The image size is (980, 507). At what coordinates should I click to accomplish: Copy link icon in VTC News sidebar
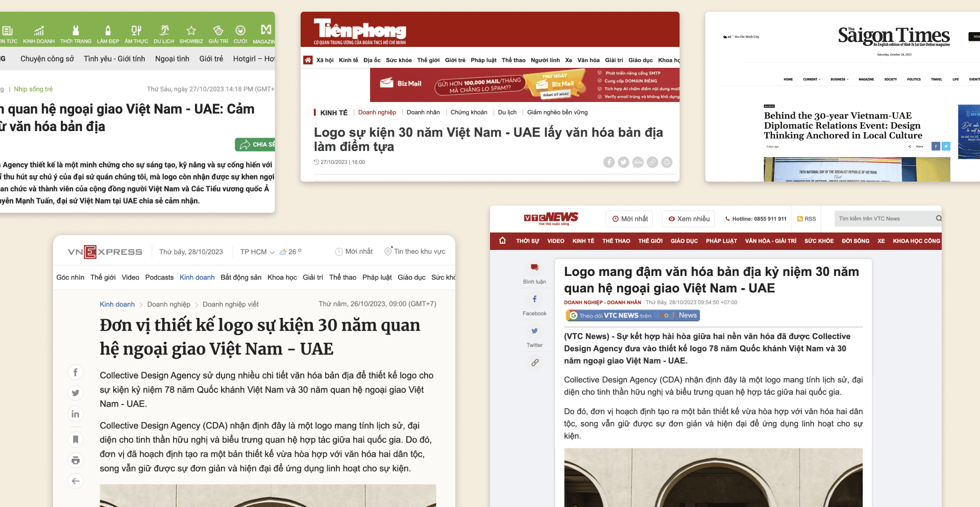(x=534, y=363)
